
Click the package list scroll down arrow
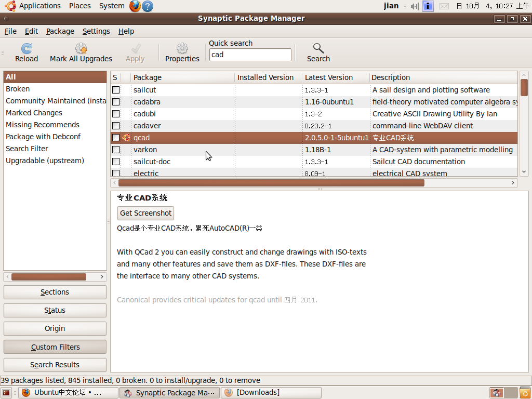pyautogui.click(x=524, y=171)
